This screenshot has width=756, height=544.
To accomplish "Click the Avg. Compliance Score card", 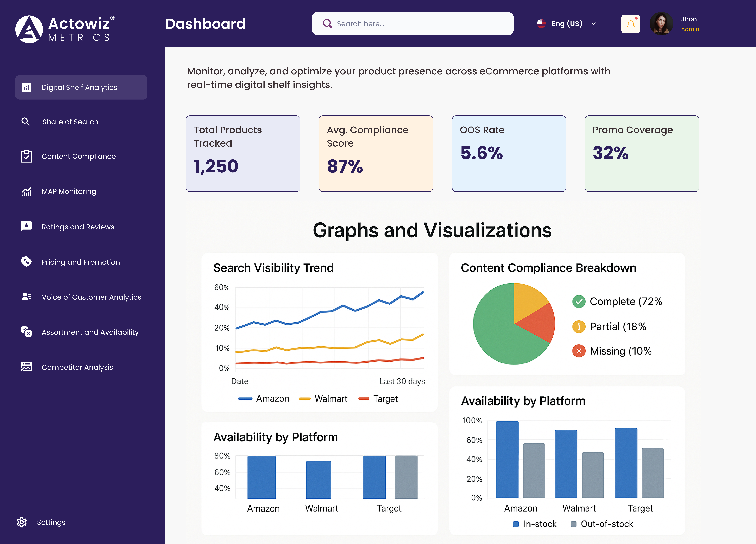I will point(376,153).
